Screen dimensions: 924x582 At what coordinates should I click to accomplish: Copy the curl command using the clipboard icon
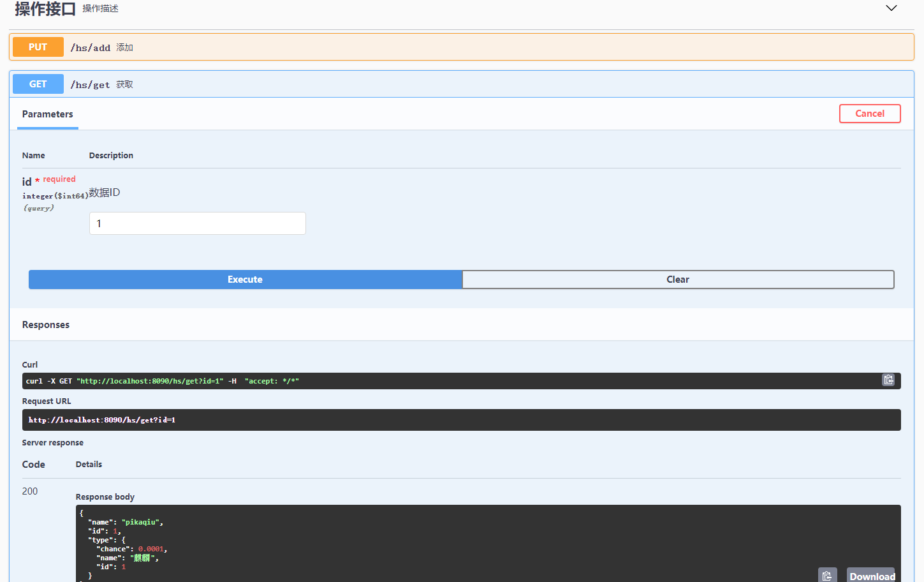click(888, 380)
